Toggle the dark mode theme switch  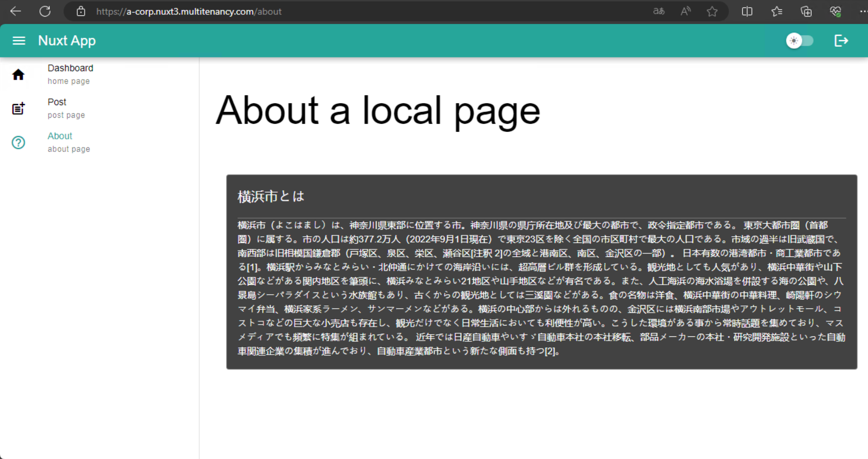click(799, 41)
